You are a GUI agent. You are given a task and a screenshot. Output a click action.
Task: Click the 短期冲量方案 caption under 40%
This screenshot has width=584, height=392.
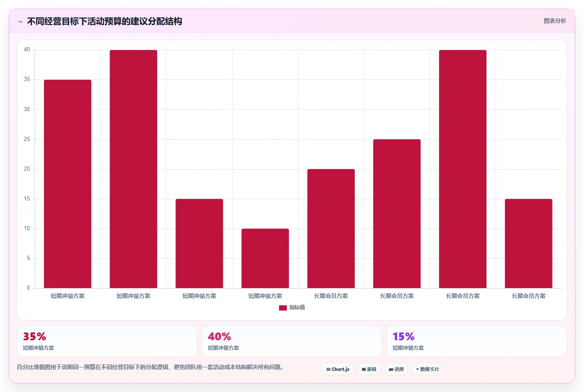[x=223, y=348]
